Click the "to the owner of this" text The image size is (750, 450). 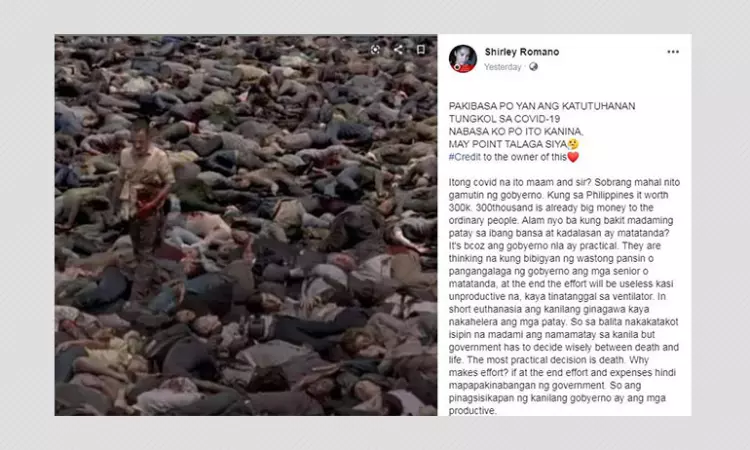525,157
